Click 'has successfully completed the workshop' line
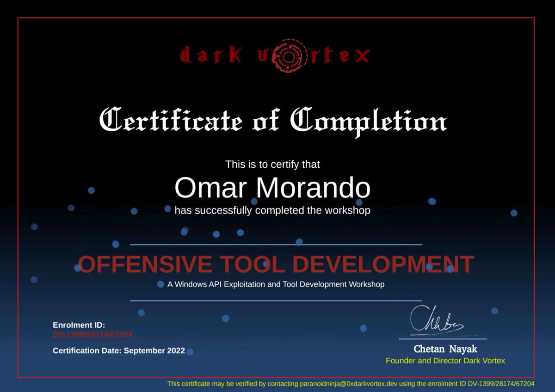The image size is (555, 392). click(272, 210)
